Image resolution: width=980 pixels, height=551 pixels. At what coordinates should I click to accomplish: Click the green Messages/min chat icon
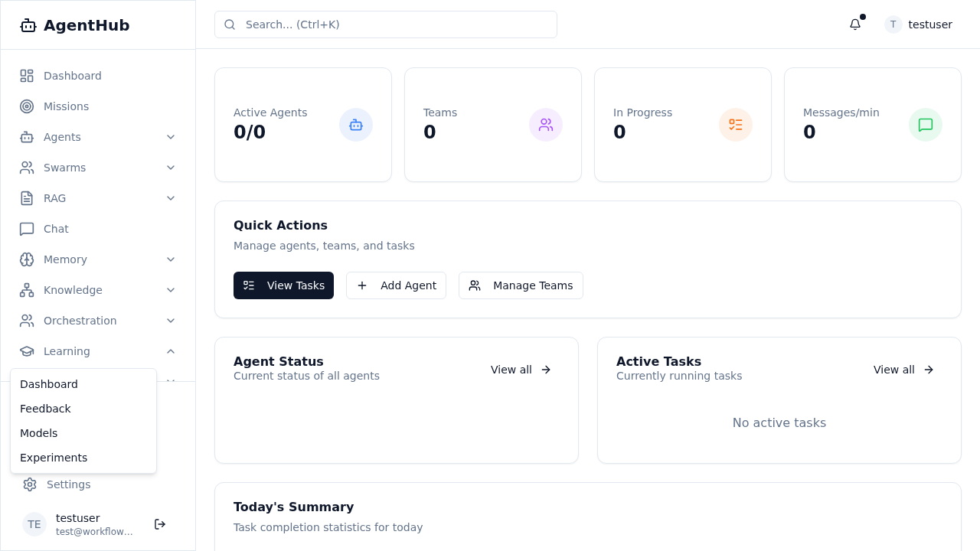coord(926,125)
